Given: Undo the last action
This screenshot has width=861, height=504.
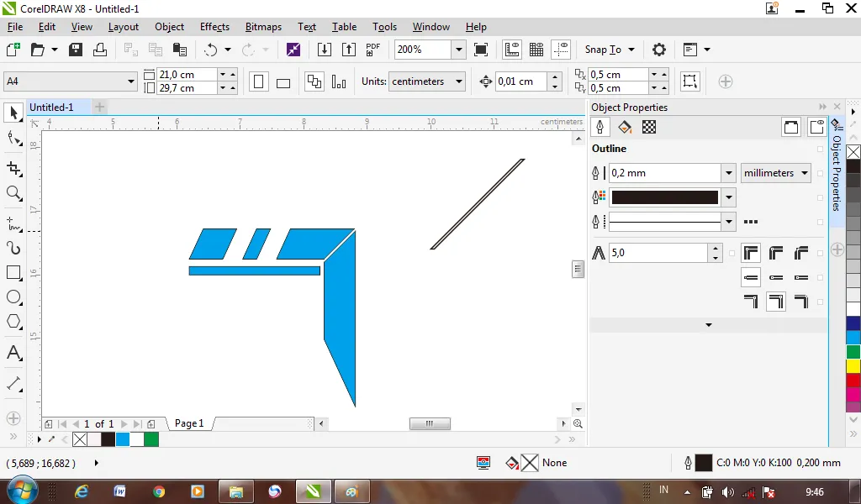Looking at the screenshot, I should 211,50.
